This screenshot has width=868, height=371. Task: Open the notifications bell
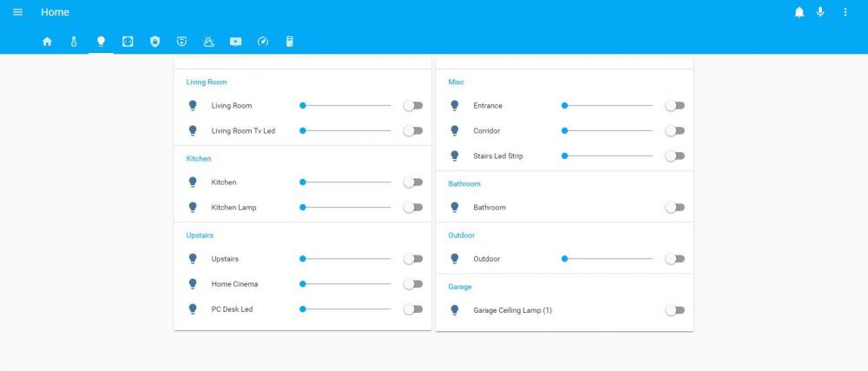(x=799, y=12)
